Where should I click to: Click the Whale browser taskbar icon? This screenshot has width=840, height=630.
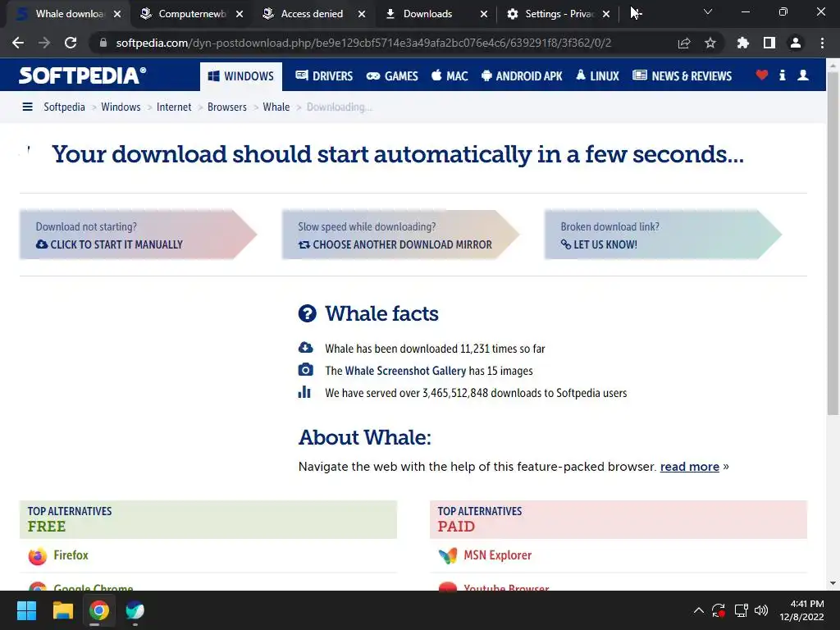(135, 610)
